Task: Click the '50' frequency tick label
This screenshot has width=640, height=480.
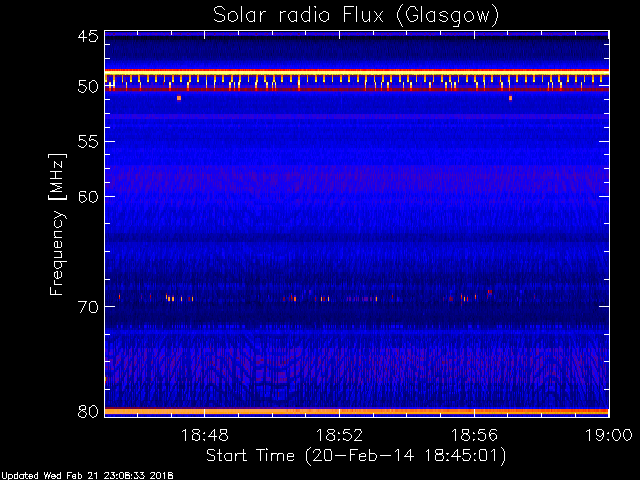Action: [x=88, y=87]
